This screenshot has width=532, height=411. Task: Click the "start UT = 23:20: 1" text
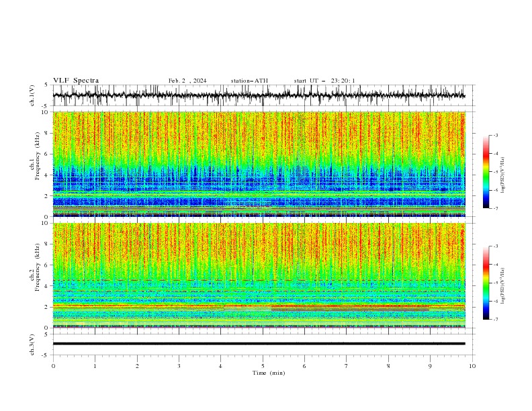(324, 81)
